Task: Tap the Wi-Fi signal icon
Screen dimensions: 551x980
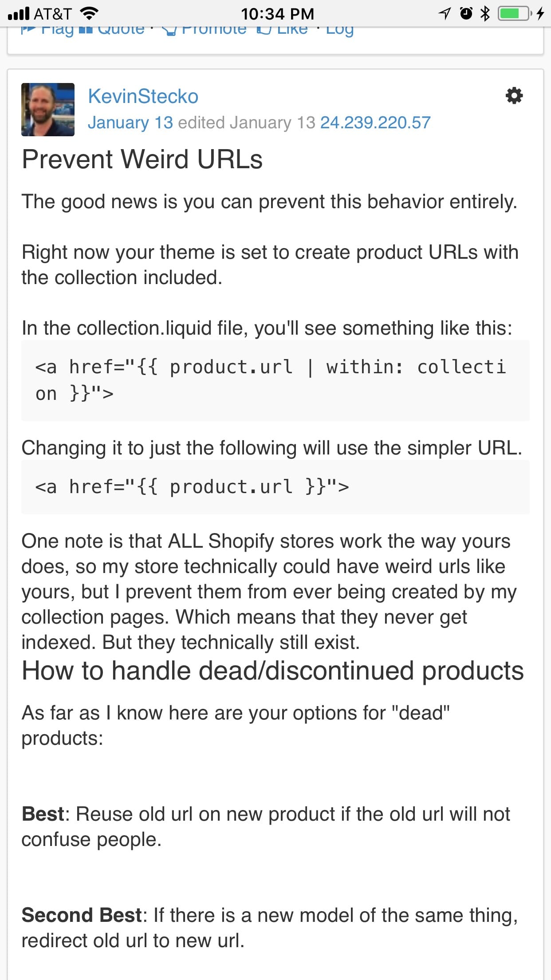Action: (89, 14)
